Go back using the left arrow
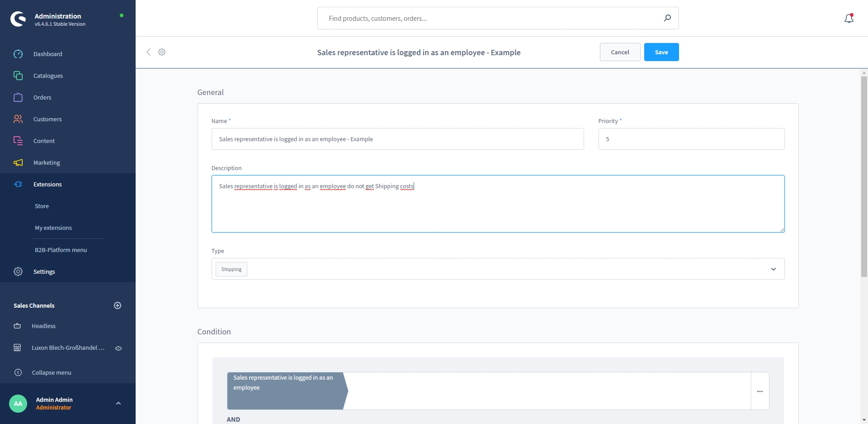The height and width of the screenshot is (424, 868). click(148, 52)
